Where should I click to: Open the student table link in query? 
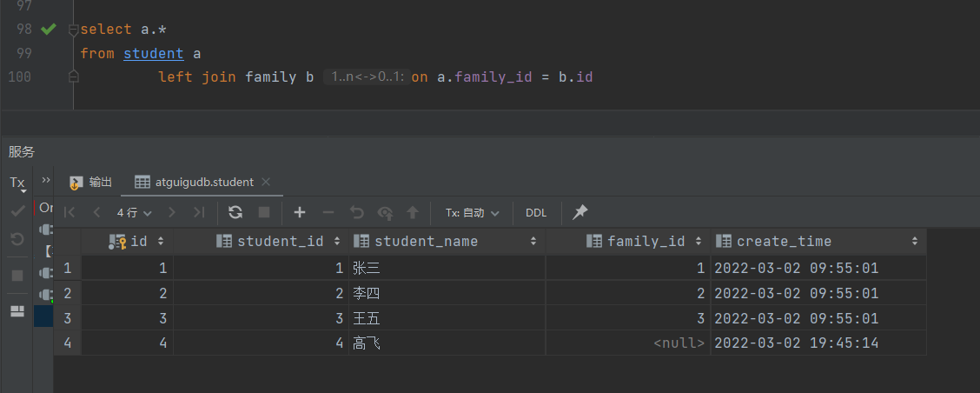(x=153, y=54)
